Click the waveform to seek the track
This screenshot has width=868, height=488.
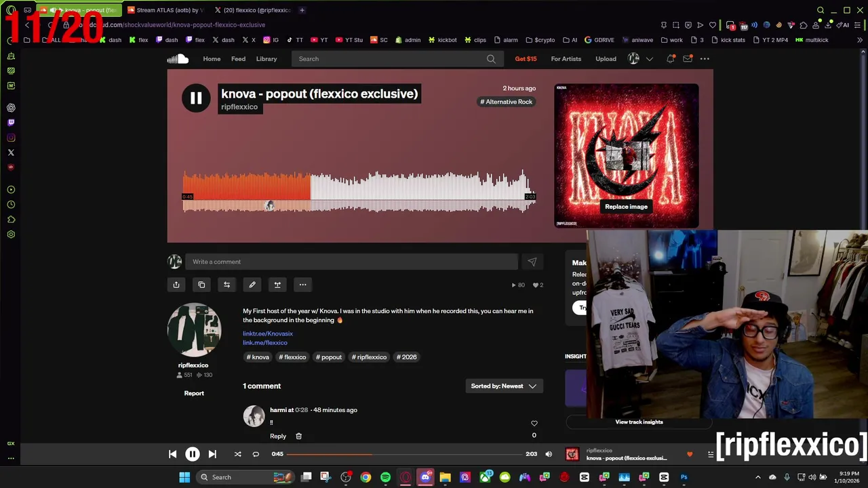pos(359,192)
